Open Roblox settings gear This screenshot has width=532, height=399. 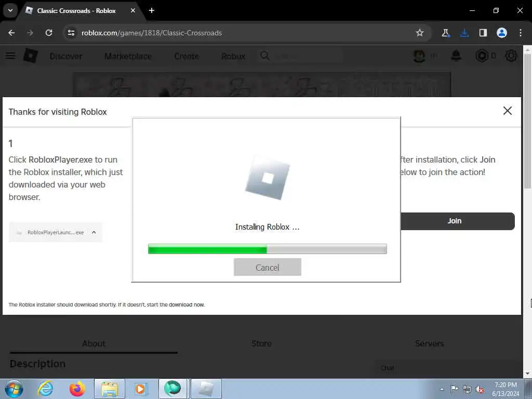(511, 56)
